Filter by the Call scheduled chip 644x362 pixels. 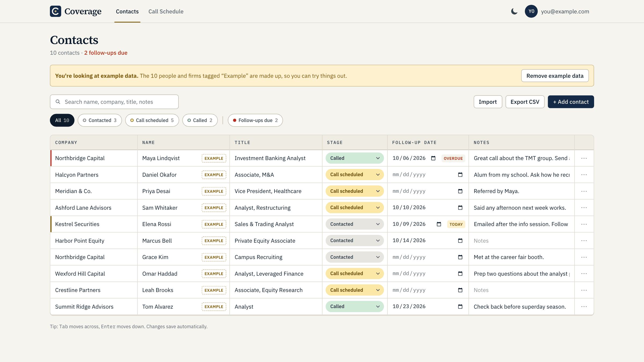pos(152,120)
